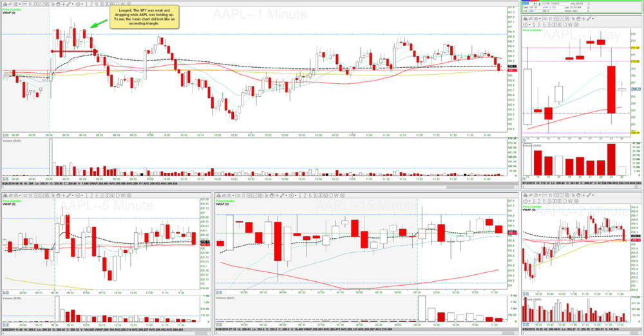Screen dimensions: 644x336
Task: Expand study config dropdown in 15 Minute chart
Action: click(233, 195)
